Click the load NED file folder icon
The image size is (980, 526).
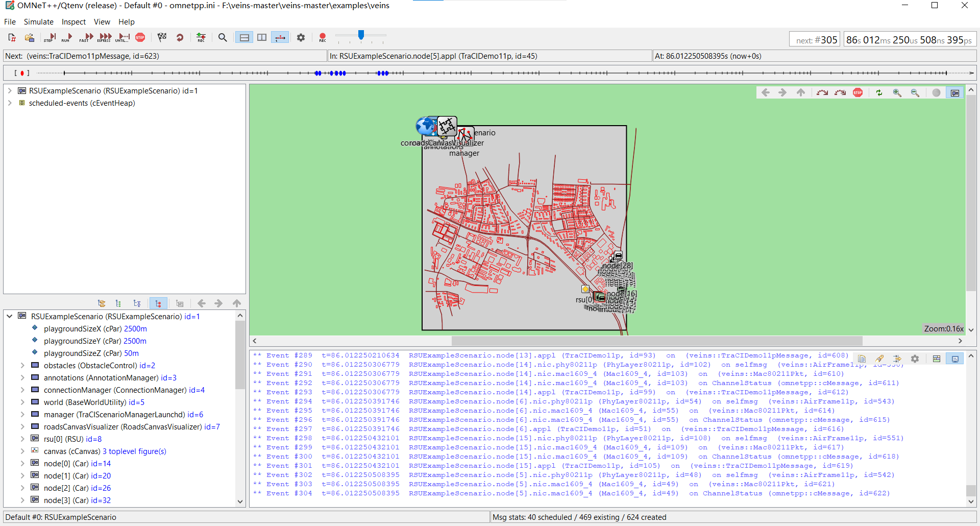(x=30, y=37)
